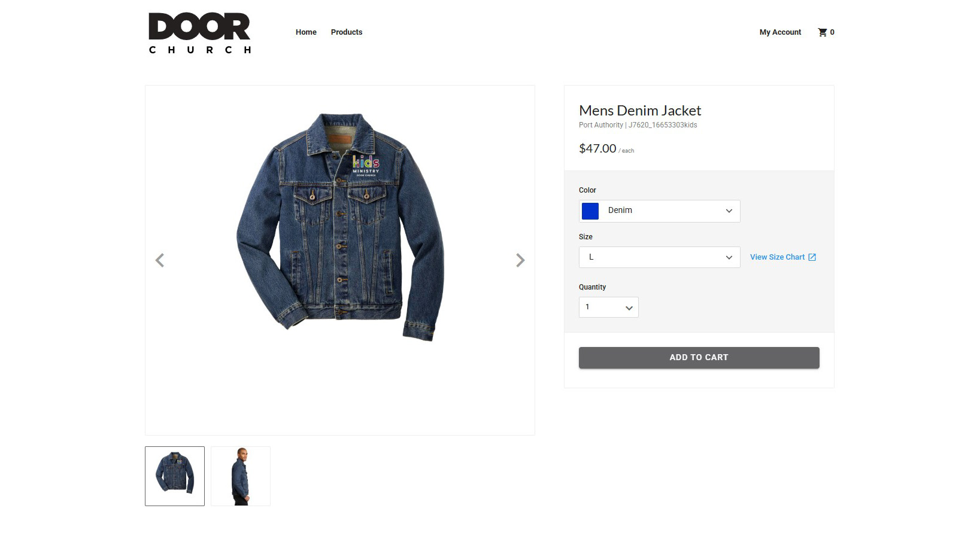Click the chevron arrow in Size dropdown
The height and width of the screenshot is (551, 980).
(729, 257)
